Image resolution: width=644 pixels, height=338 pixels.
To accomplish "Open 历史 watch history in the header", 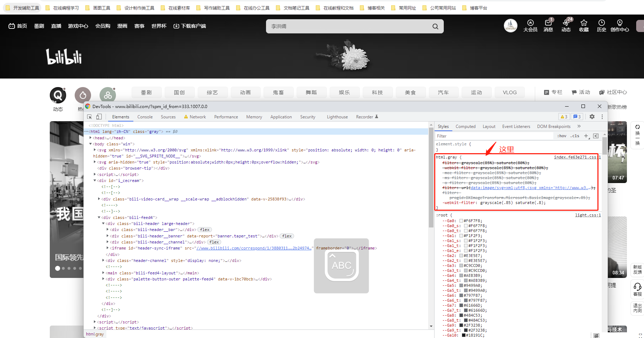I will tap(602, 26).
